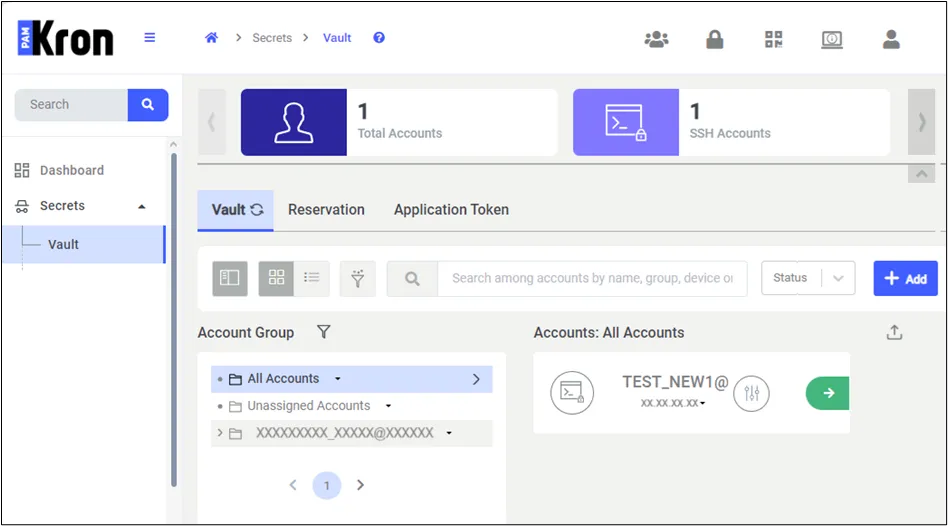Viewport: 948px width, 526px height.
Task: Click the blue help question mark icon
Action: pyautogui.click(x=379, y=37)
